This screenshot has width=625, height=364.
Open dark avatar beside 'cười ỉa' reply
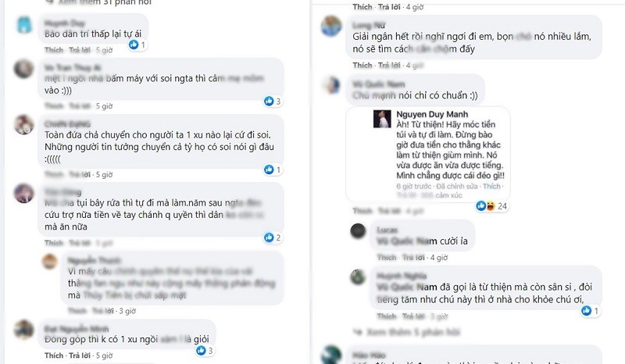[x=358, y=231]
